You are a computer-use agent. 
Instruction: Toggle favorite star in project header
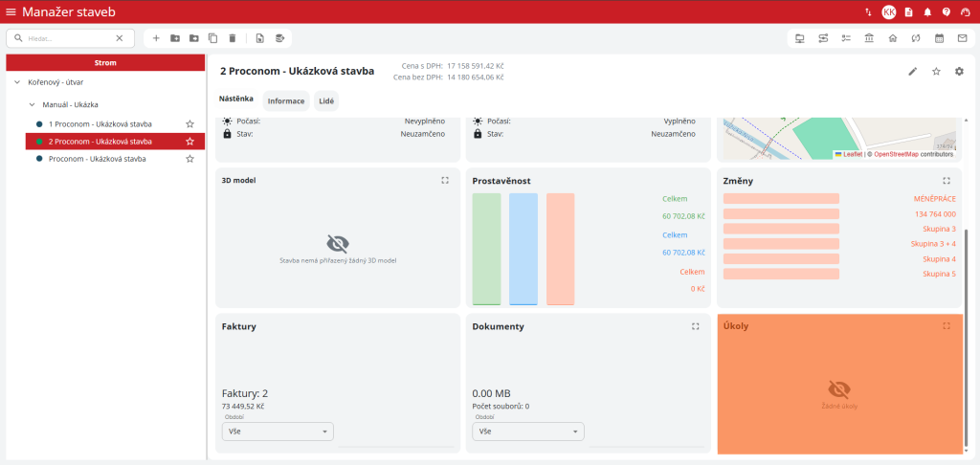tap(936, 72)
